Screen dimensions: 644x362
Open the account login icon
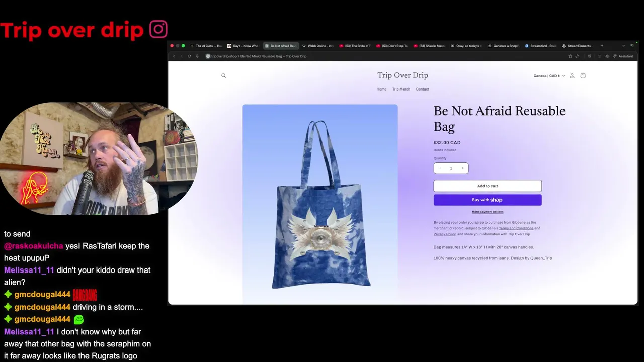(x=572, y=76)
